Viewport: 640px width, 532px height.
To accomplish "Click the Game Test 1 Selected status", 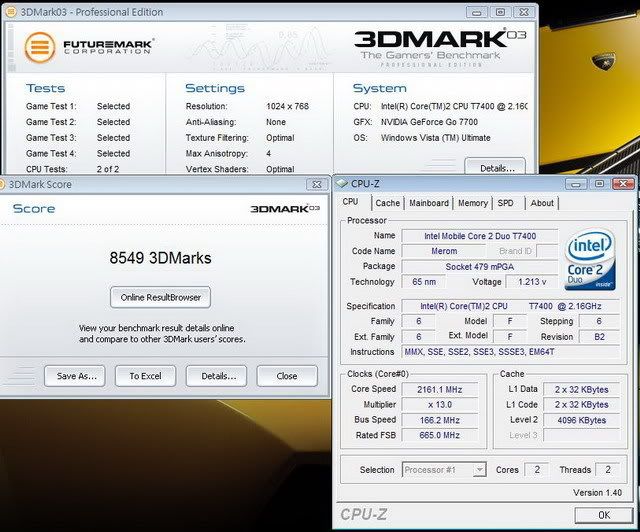I will pyautogui.click(x=113, y=106).
